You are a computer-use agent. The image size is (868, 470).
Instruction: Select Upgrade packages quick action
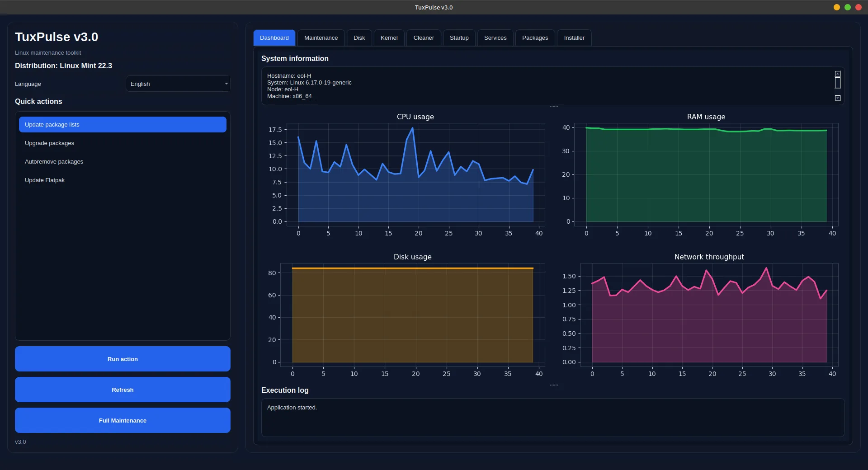(122, 143)
